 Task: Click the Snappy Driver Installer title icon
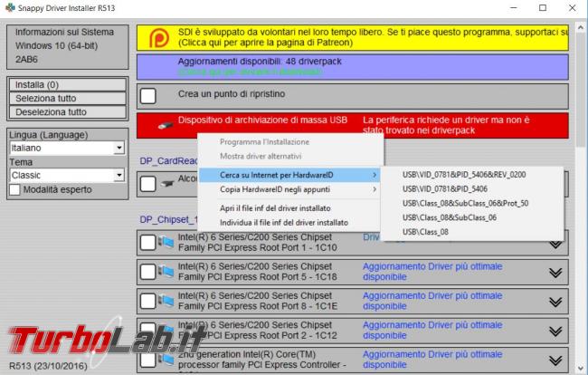pos(10,7)
